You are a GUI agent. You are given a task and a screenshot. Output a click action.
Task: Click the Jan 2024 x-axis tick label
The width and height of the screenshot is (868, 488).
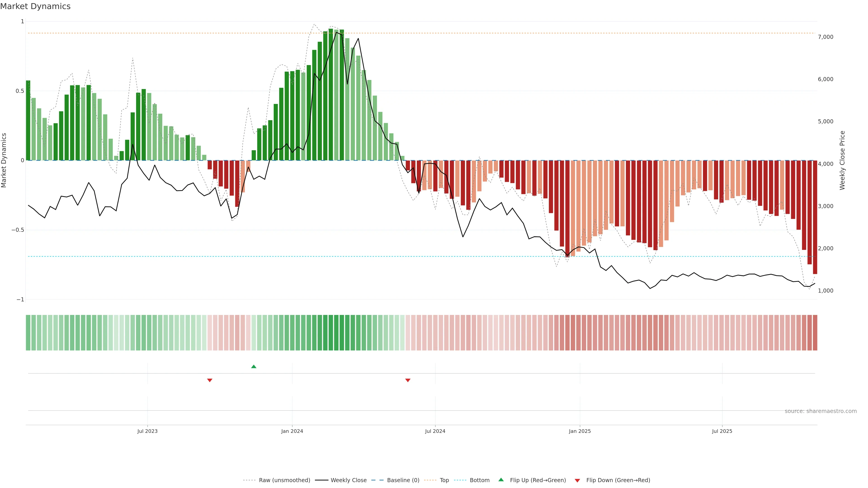(x=292, y=431)
